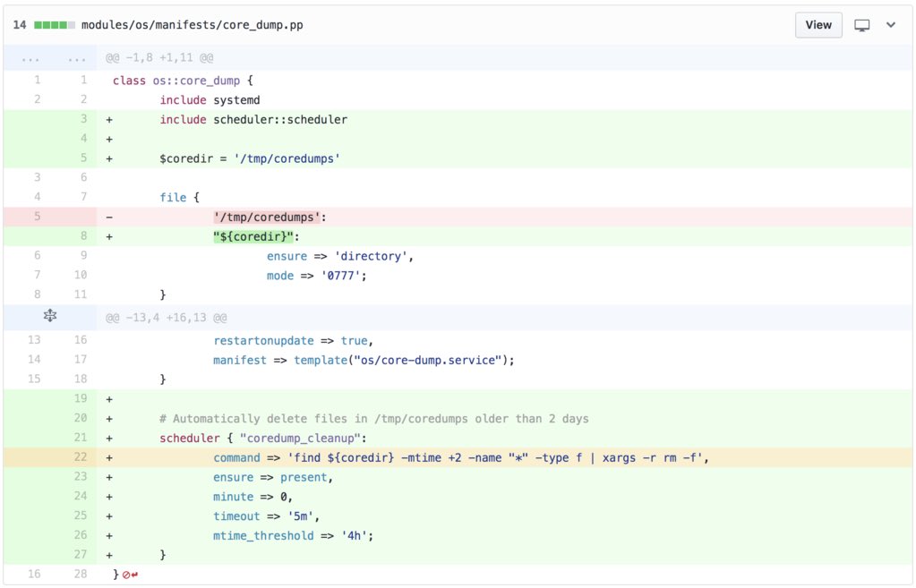Click the change count number 14

tap(20, 25)
